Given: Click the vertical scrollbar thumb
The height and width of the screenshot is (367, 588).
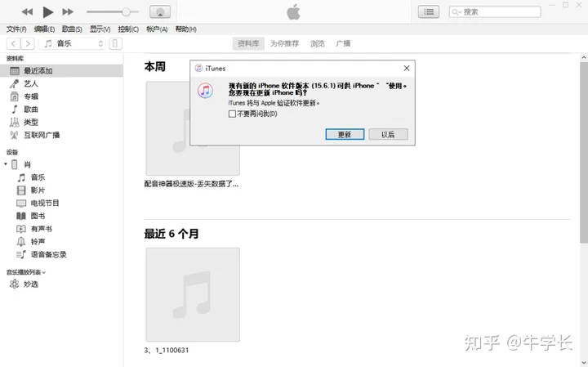Looking at the screenshot, I should [584, 152].
